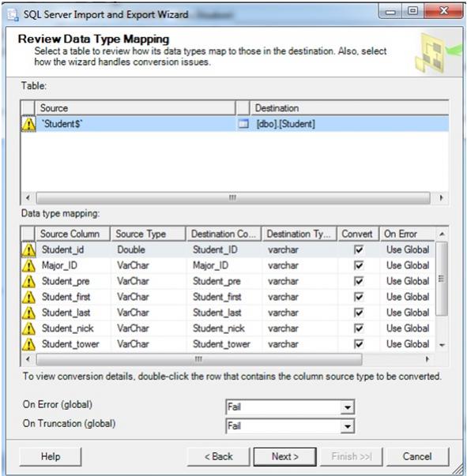Image resolution: width=467 pixels, height=476 pixels.
Task: Click mapping grid horizontal scrollbar thumb
Action: pyautogui.click(x=199, y=359)
